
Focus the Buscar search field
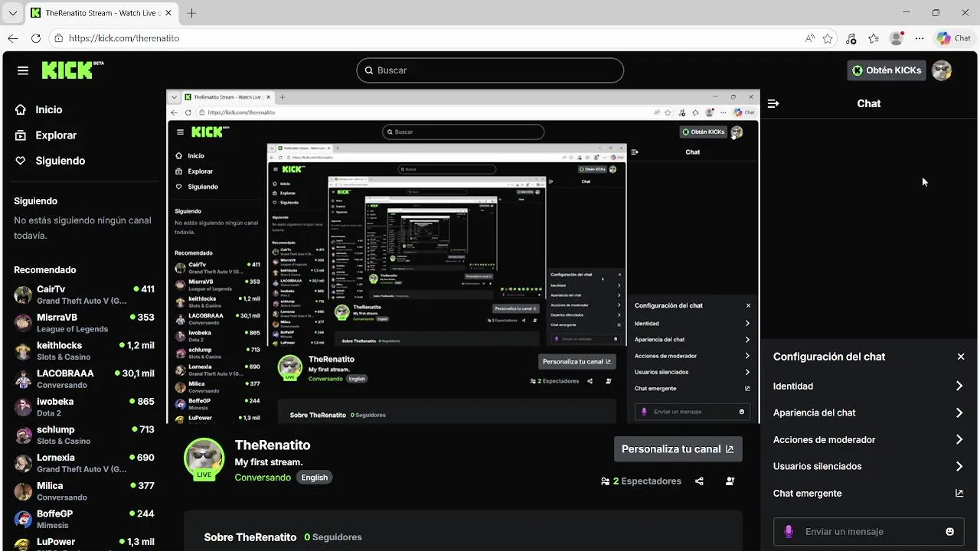click(x=490, y=70)
